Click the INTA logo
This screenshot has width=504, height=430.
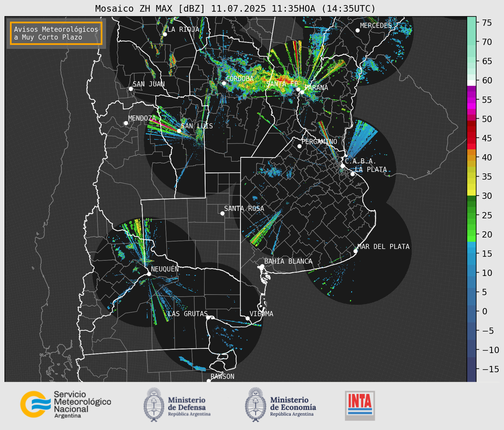[360, 405]
